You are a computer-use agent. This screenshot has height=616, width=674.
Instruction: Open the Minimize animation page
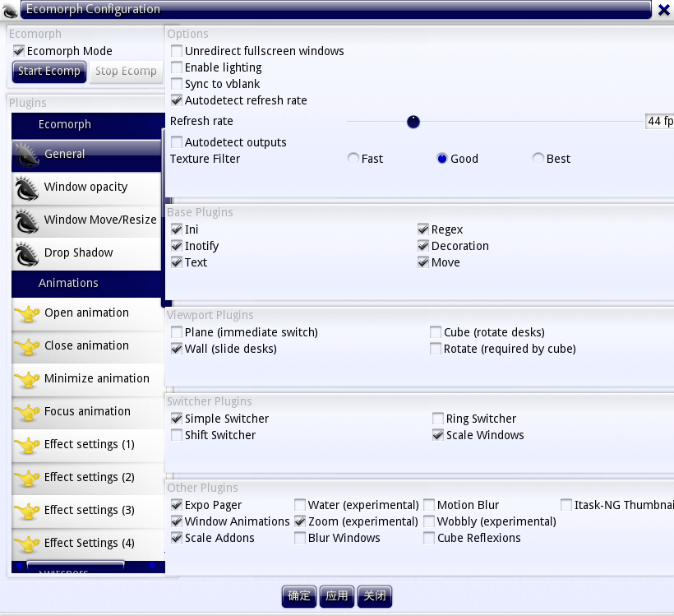point(86,379)
